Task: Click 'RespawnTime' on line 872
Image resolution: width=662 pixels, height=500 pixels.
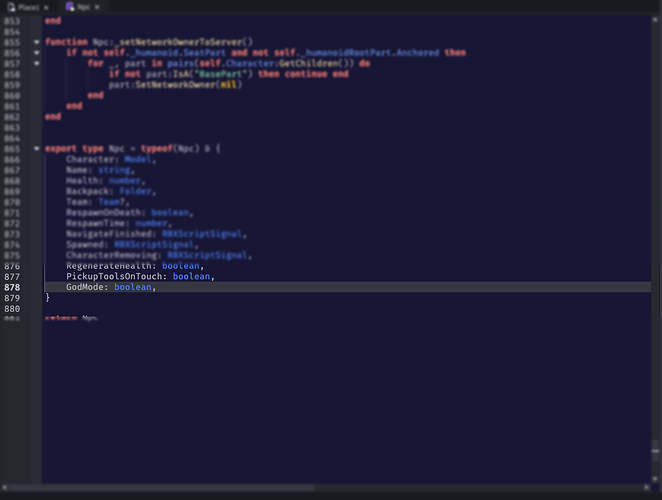Action: tap(95, 223)
